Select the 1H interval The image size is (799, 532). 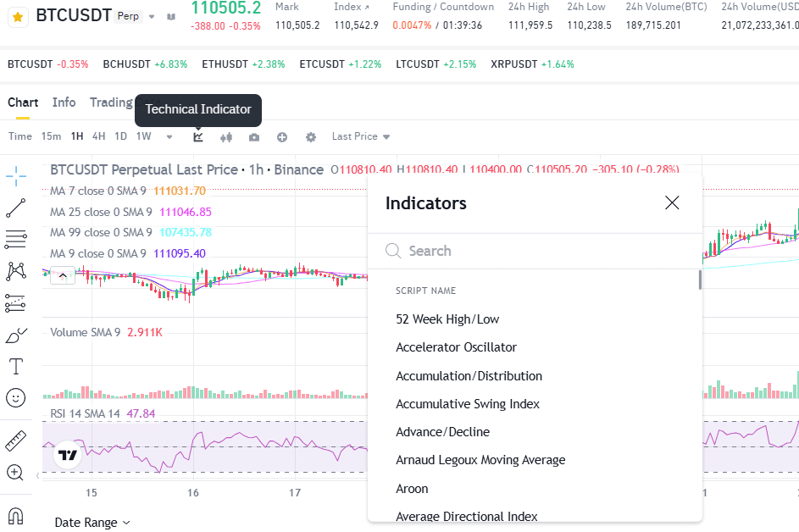77,136
